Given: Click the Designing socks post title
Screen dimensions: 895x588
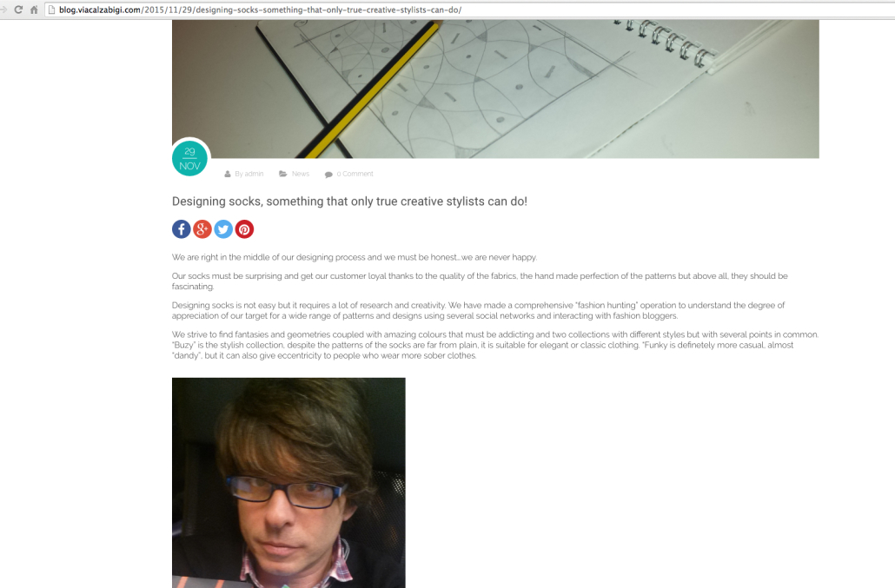Looking at the screenshot, I should [x=349, y=202].
